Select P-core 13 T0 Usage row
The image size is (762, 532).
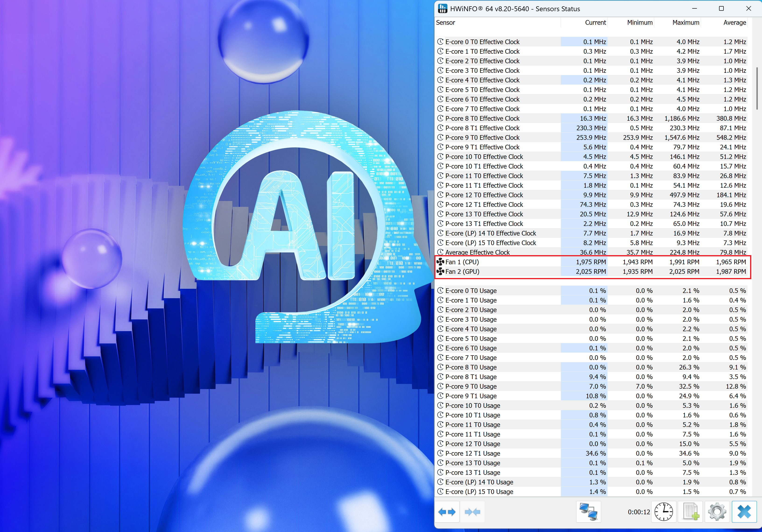[591, 463]
